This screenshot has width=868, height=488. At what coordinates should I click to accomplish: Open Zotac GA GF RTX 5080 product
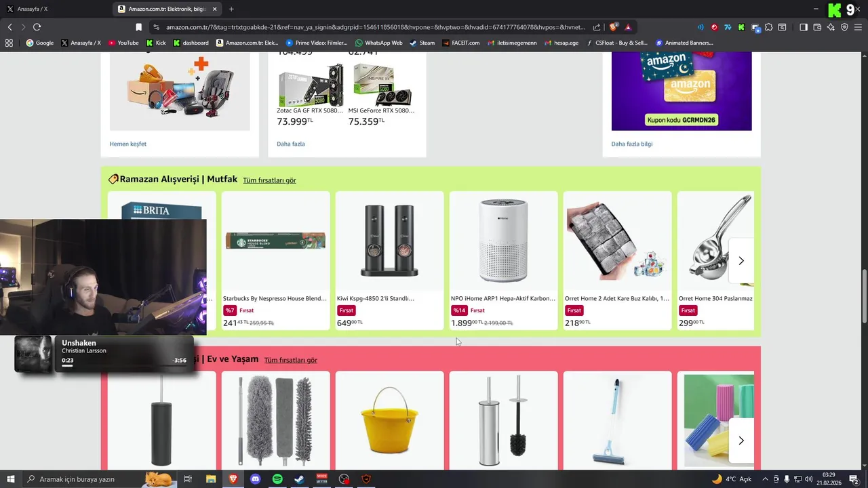[311, 96]
